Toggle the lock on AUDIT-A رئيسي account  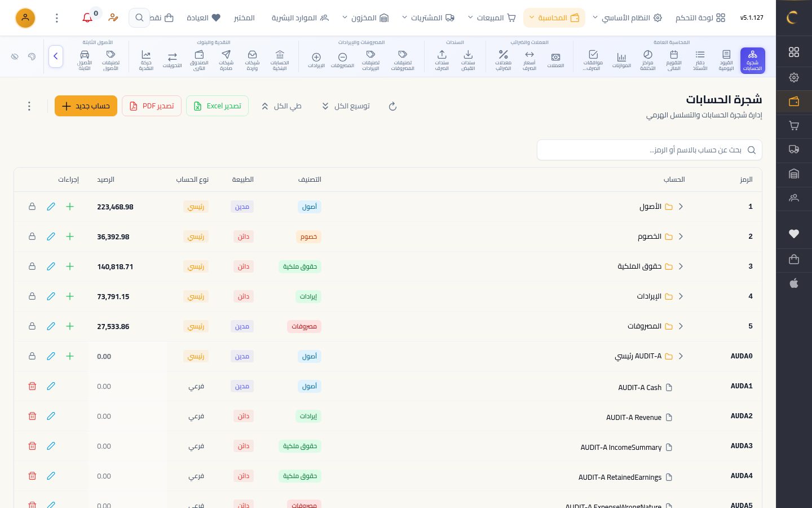32,356
